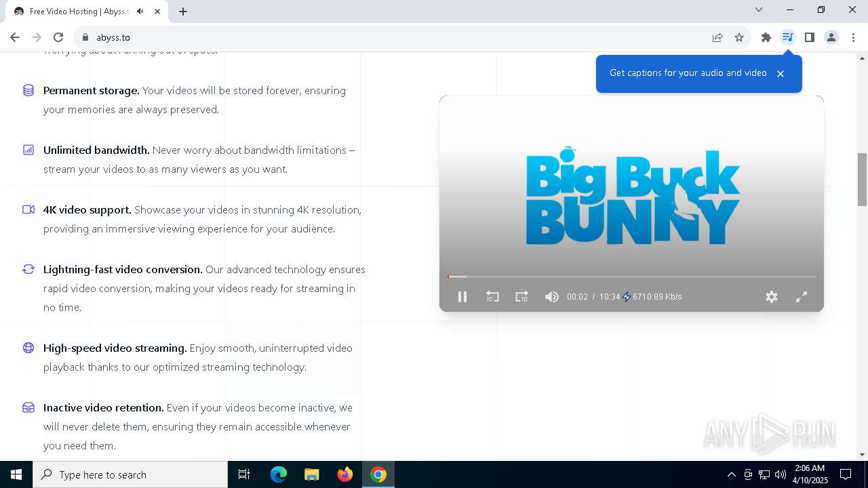Click the 'Get captions for your audio and video' message
Image resolution: width=868 pixels, height=488 pixels.
688,73
